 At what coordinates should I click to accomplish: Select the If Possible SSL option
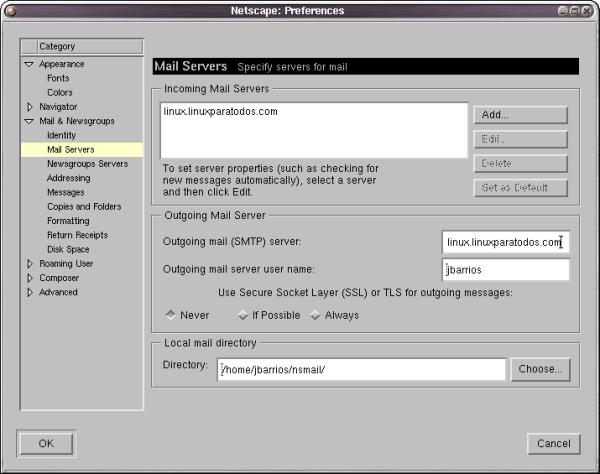click(x=243, y=315)
